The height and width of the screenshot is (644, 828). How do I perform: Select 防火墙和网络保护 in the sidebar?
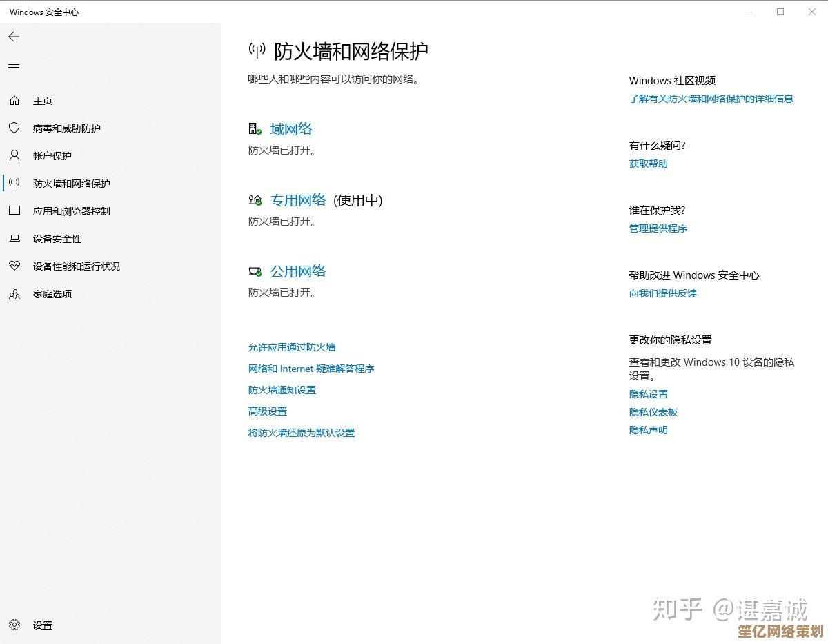(71, 184)
